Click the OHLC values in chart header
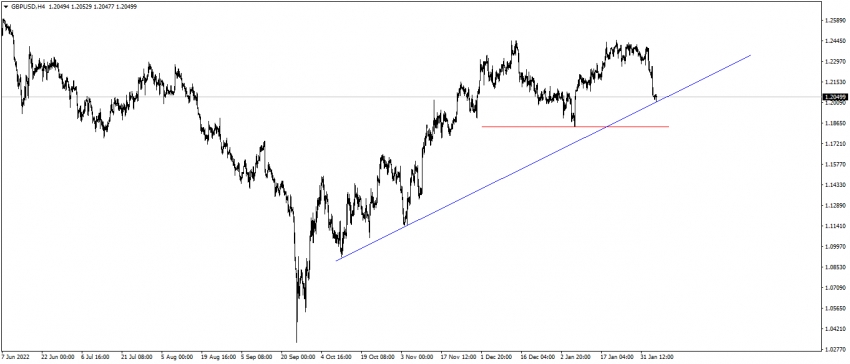Viewport: 850px width, 364px height. click(92, 6)
